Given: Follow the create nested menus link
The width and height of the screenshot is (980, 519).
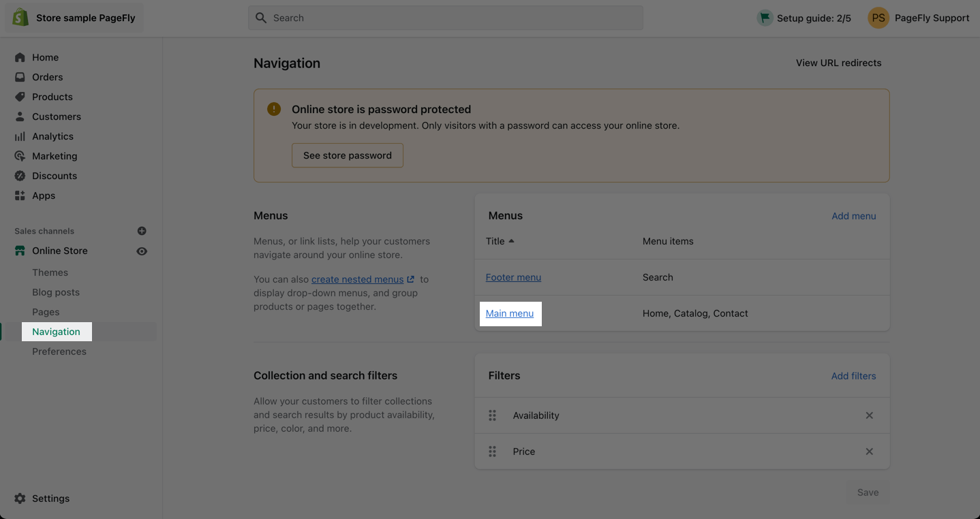Looking at the screenshot, I should tap(363, 279).
